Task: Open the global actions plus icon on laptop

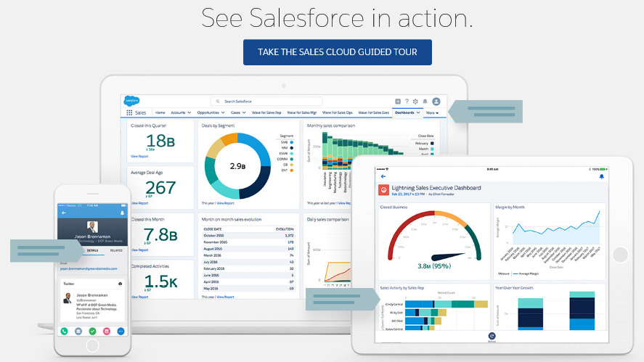Action: [x=398, y=102]
